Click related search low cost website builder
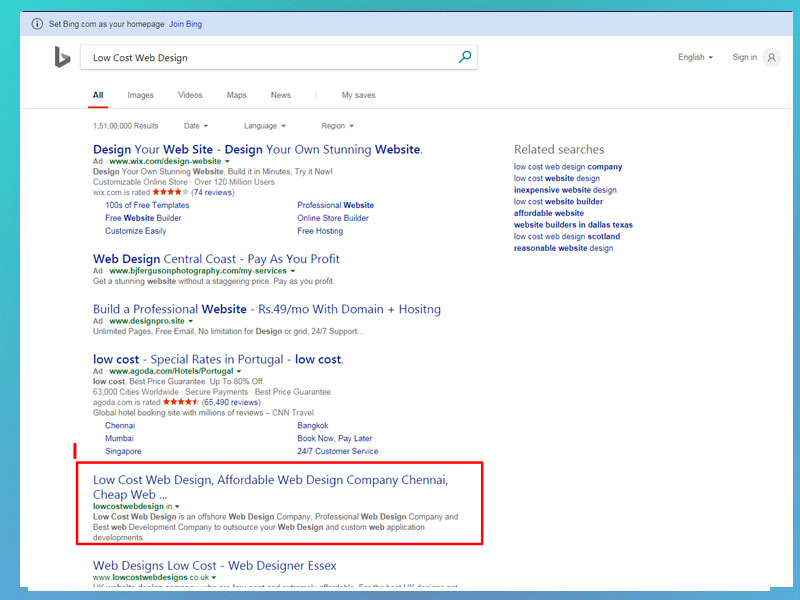Viewport: 800px width, 600px height. click(558, 202)
